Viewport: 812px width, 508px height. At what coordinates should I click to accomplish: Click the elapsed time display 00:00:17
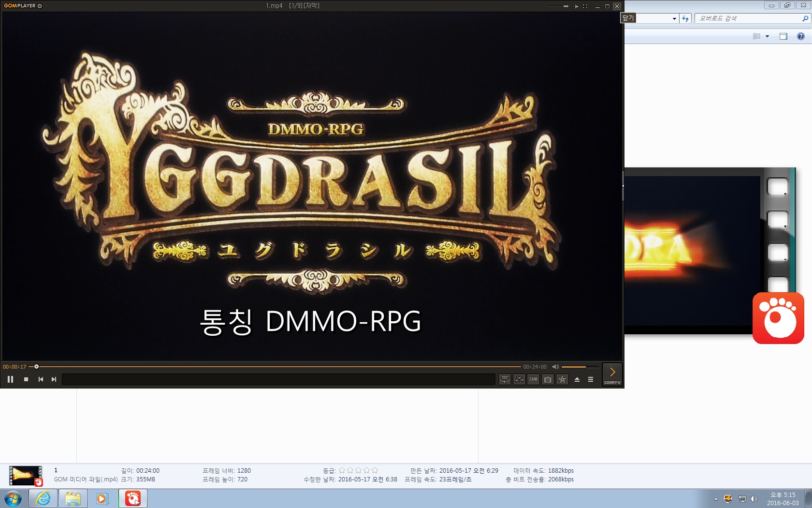14,367
